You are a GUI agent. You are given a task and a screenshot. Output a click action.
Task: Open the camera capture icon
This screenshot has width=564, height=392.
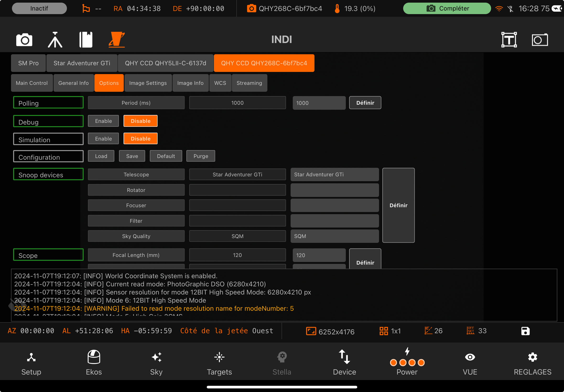24,39
